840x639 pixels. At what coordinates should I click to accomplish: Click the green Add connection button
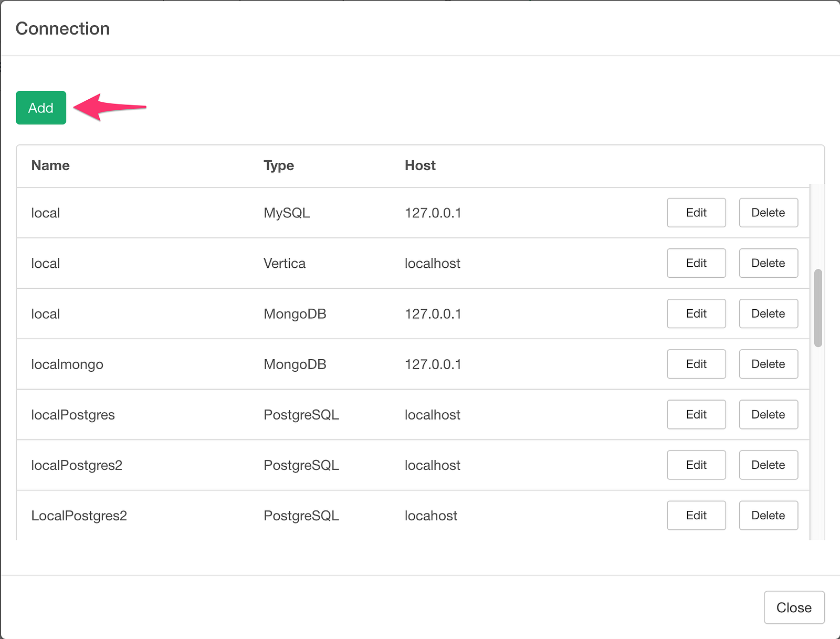click(41, 108)
